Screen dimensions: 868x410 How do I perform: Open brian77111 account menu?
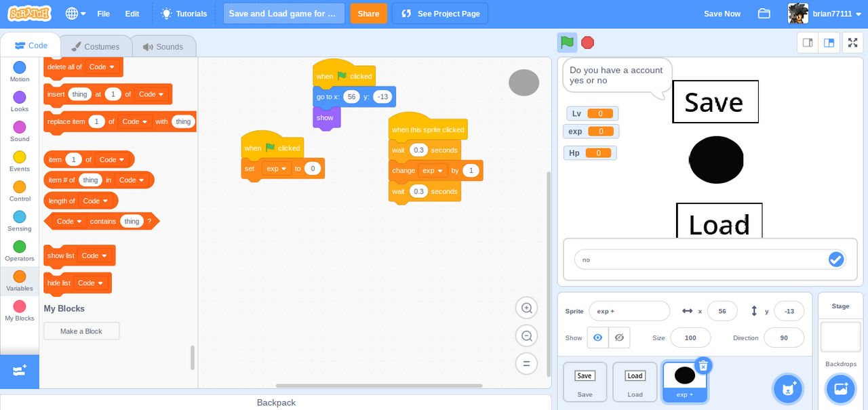tap(824, 14)
